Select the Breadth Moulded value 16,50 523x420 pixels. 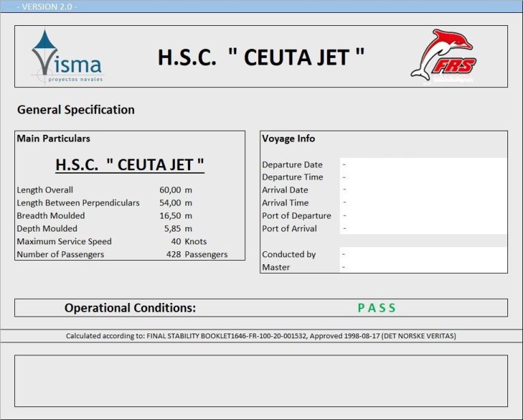(x=170, y=216)
